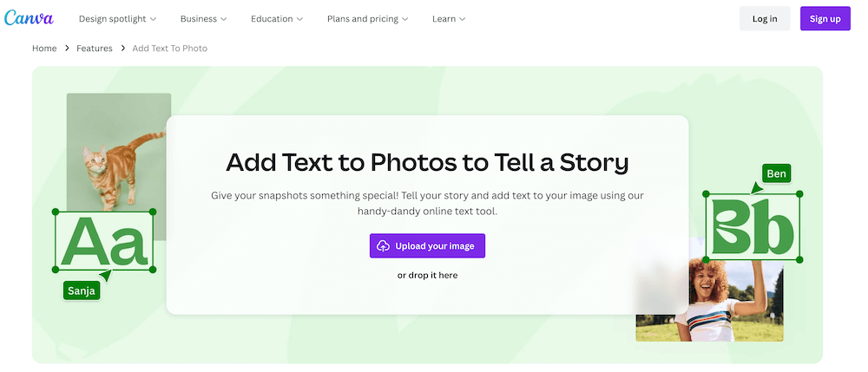Screen dimensions: 868x372
Task: Click the breadcrumb arrow after Home
Action: (67, 49)
